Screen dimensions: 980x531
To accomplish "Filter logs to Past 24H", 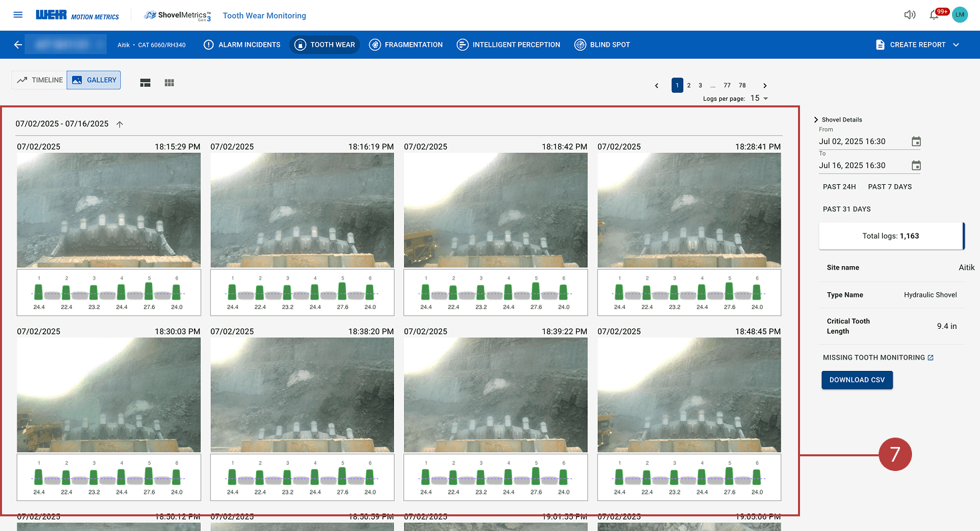I will pos(839,187).
